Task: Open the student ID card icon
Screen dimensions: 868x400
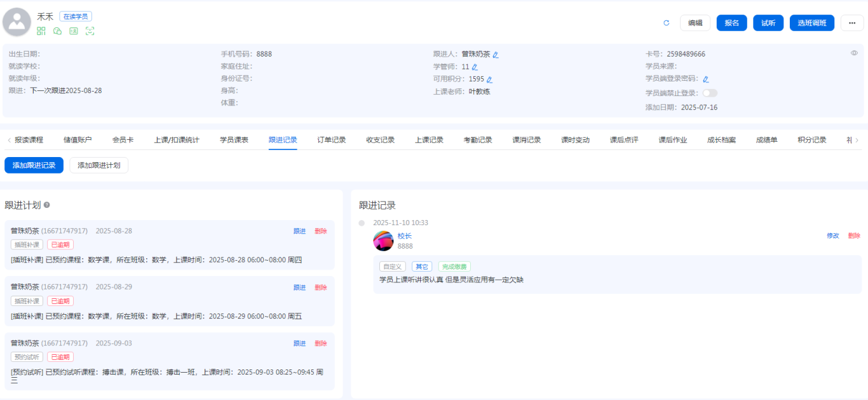Action: 74,31
